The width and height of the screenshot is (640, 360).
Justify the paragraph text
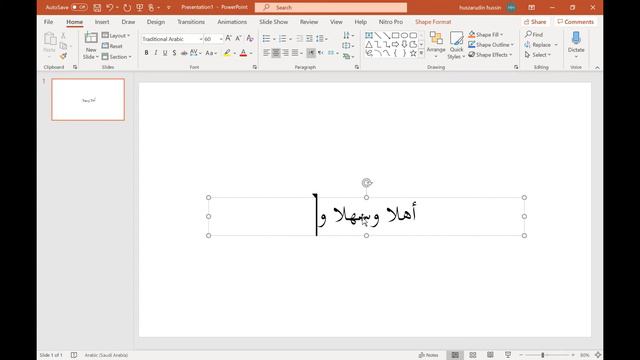point(295,53)
